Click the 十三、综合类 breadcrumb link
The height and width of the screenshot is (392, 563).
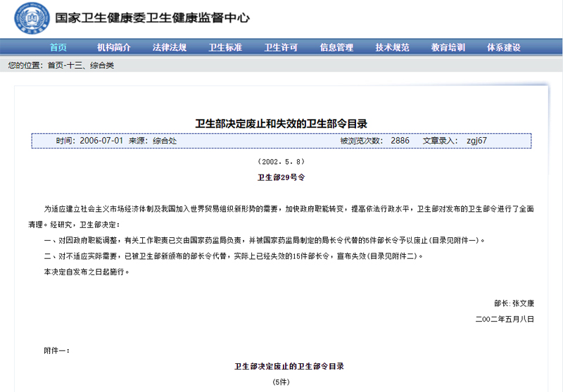(x=90, y=65)
